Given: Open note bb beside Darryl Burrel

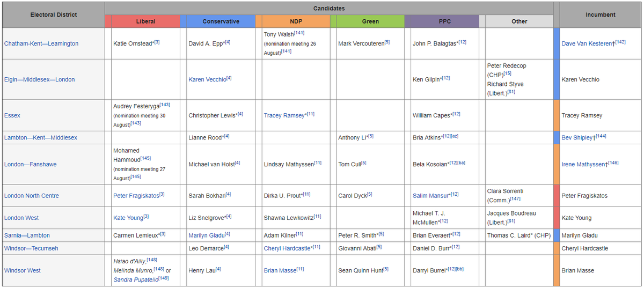Looking at the screenshot, I should pos(461,269).
